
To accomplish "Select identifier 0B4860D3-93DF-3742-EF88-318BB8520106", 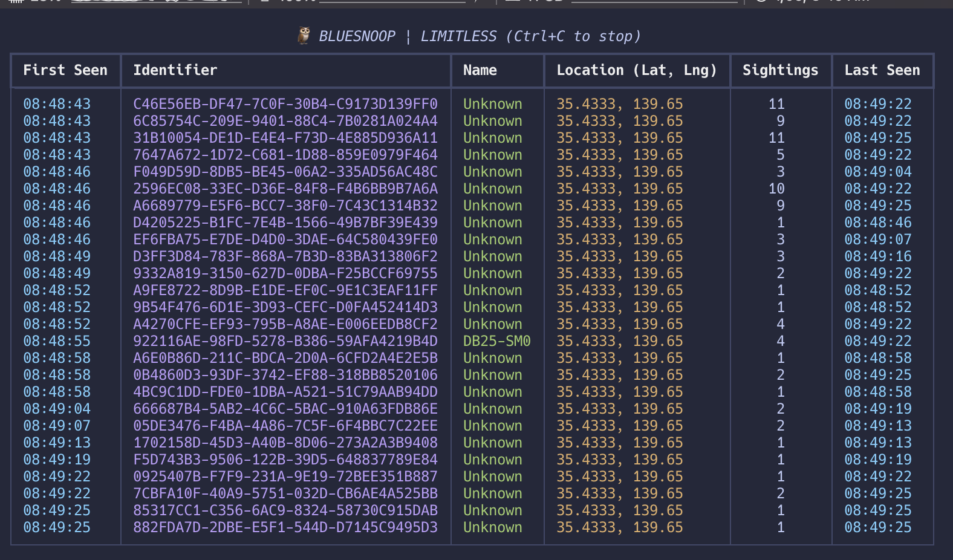I will 285,375.
